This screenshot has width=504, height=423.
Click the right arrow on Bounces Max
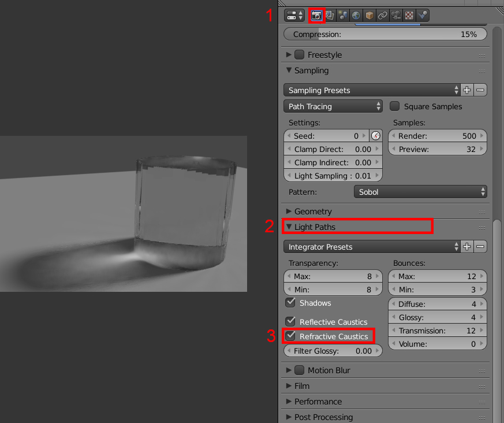pyautogui.click(x=482, y=276)
